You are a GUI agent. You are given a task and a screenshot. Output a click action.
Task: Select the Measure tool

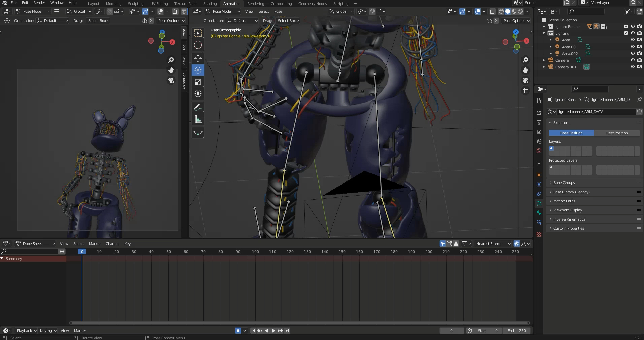pyautogui.click(x=198, y=119)
